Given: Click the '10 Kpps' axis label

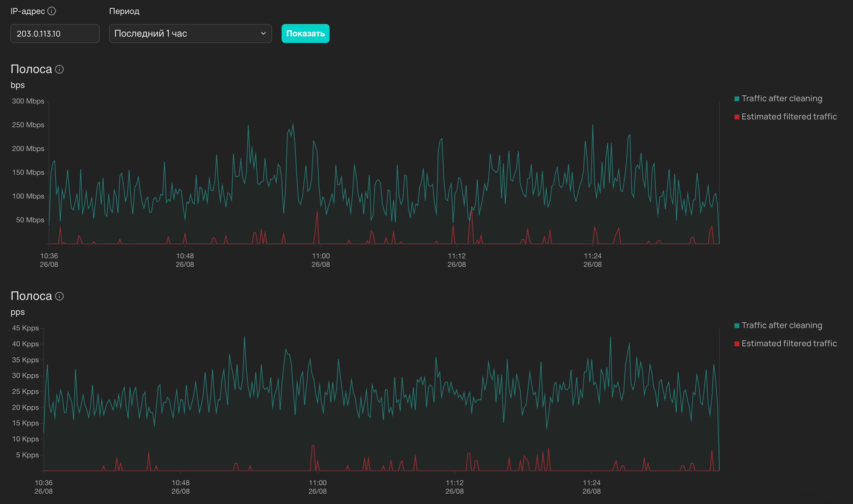Looking at the screenshot, I should point(25,439).
